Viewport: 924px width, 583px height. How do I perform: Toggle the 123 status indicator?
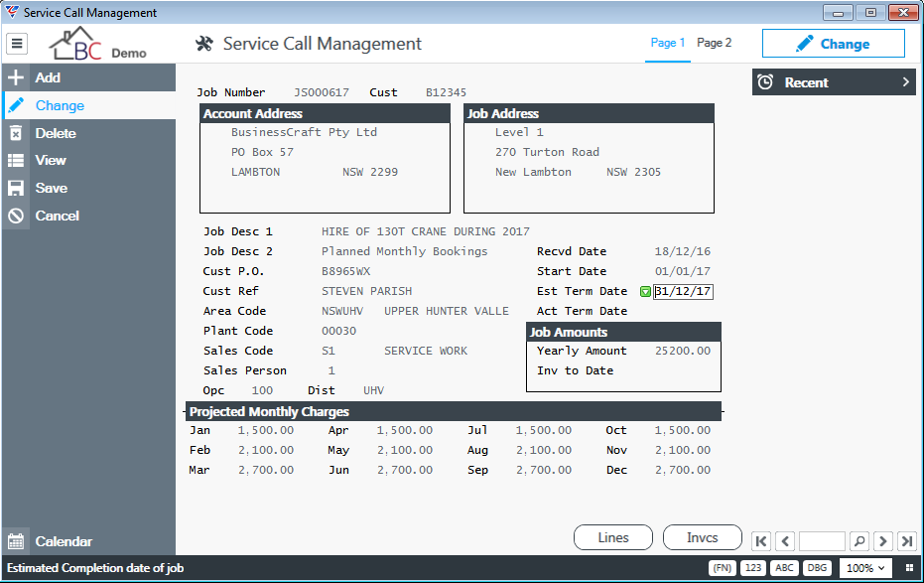752,568
